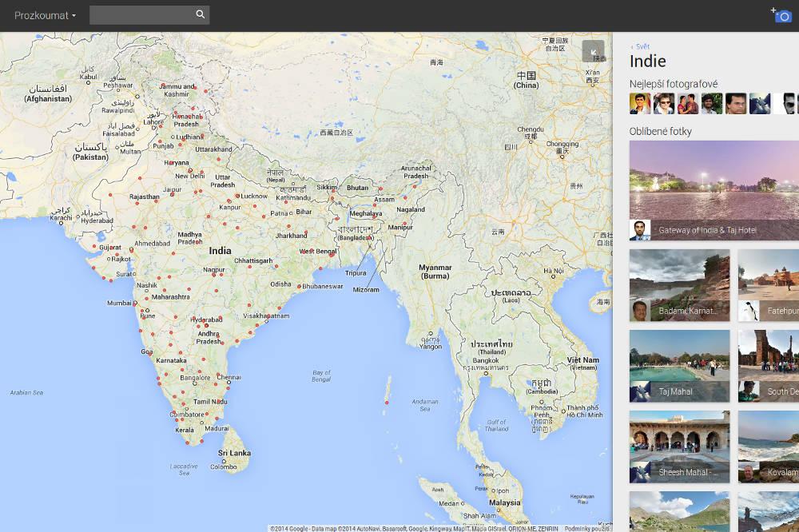
Task: Open the sixth top photographer avatar
Action: click(759, 104)
